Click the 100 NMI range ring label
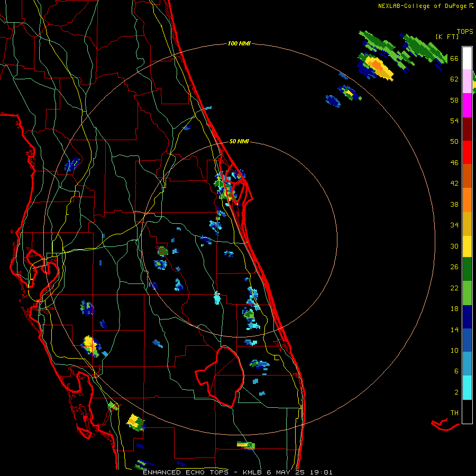This screenshot has width=476, height=476. click(x=239, y=44)
